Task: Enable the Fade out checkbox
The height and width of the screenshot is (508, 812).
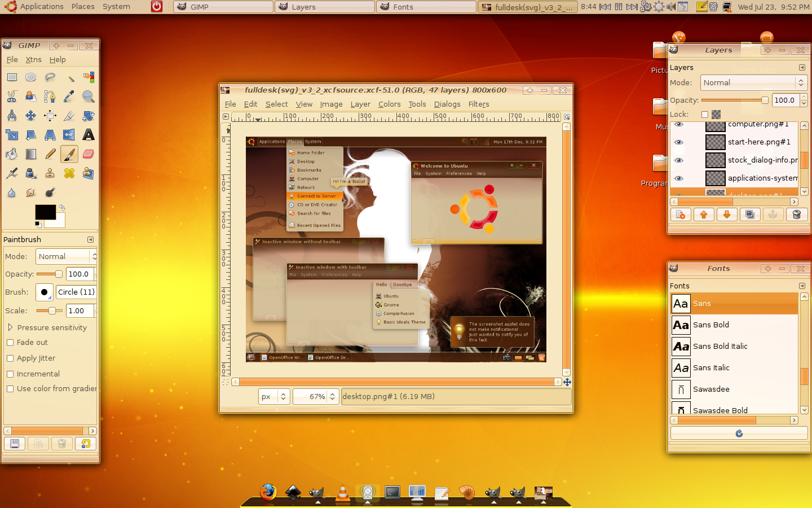Action: point(10,343)
